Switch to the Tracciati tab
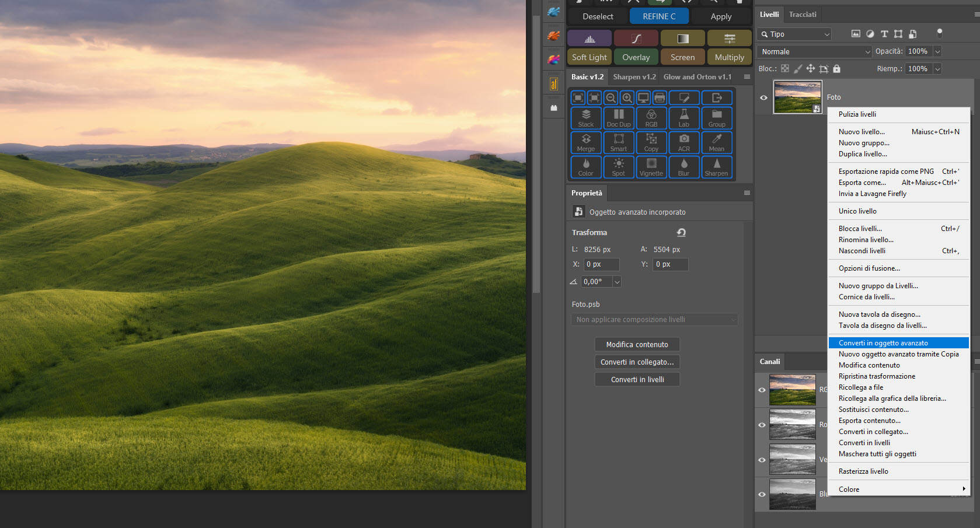Image resolution: width=980 pixels, height=528 pixels. pos(803,15)
